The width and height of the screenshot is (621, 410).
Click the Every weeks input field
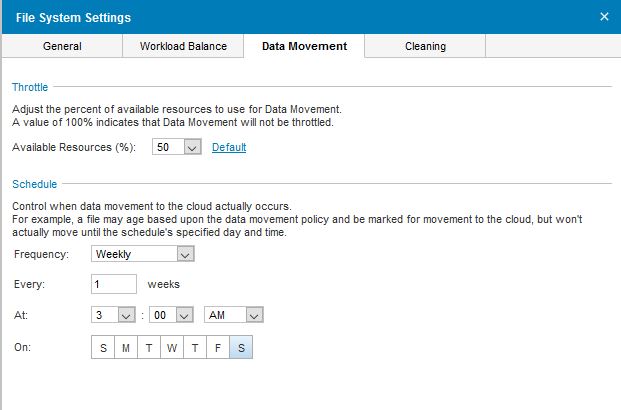114,284
